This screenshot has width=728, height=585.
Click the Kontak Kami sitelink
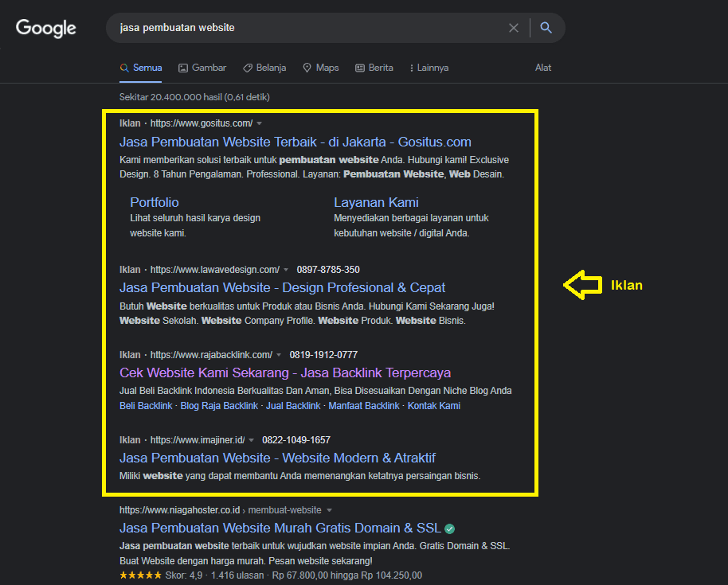(x=434, y=406)
